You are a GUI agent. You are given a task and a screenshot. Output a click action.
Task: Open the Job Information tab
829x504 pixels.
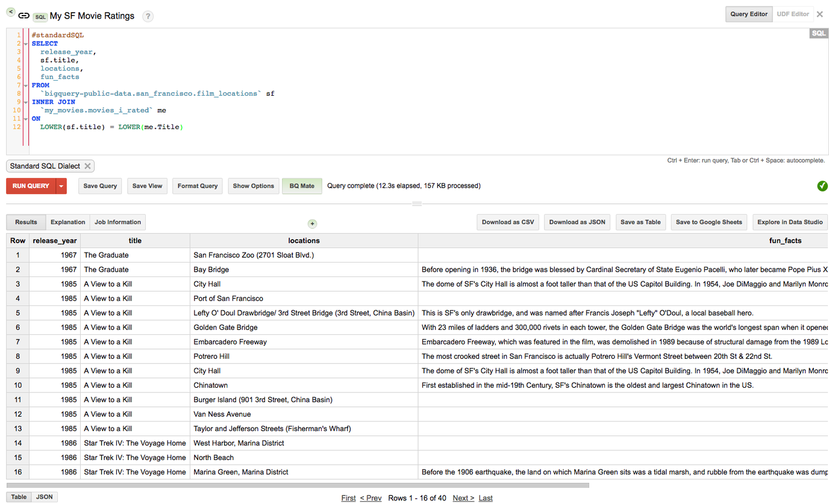117,222
